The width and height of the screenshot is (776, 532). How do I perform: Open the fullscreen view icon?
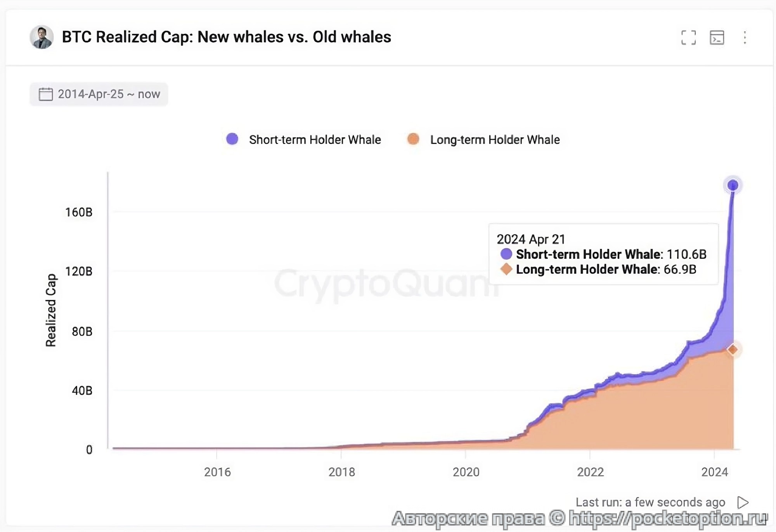(688, 38)
